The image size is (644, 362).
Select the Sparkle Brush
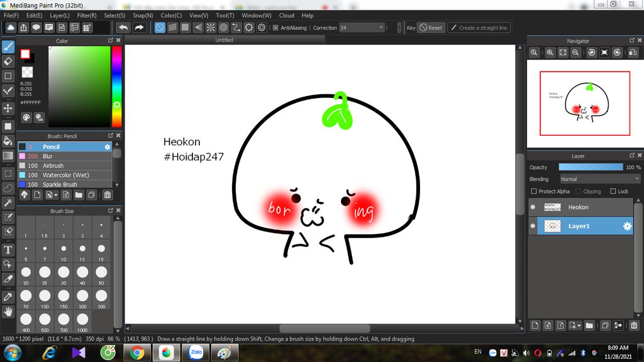tap(65, 185)
